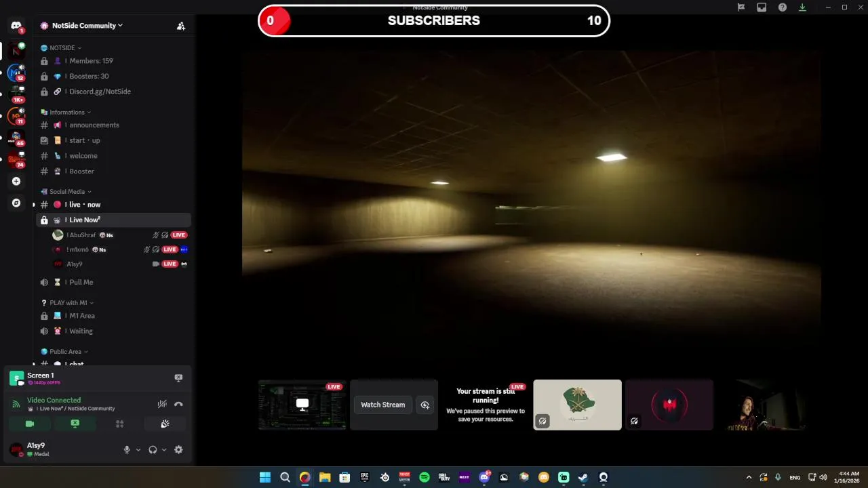Viewport: 868px width, 488px height.
Task: Select the live screen share thumbnail
Action: (302, 405)
